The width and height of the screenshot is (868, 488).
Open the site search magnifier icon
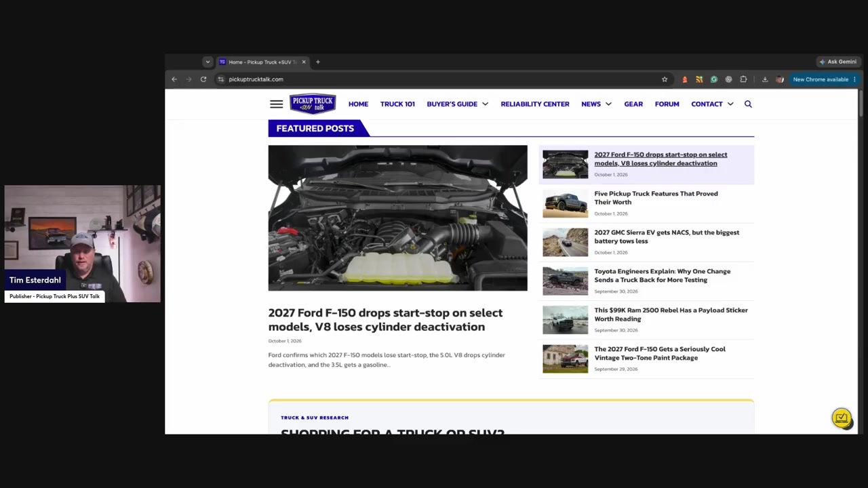pyautogui.click(x=748, y=104)
